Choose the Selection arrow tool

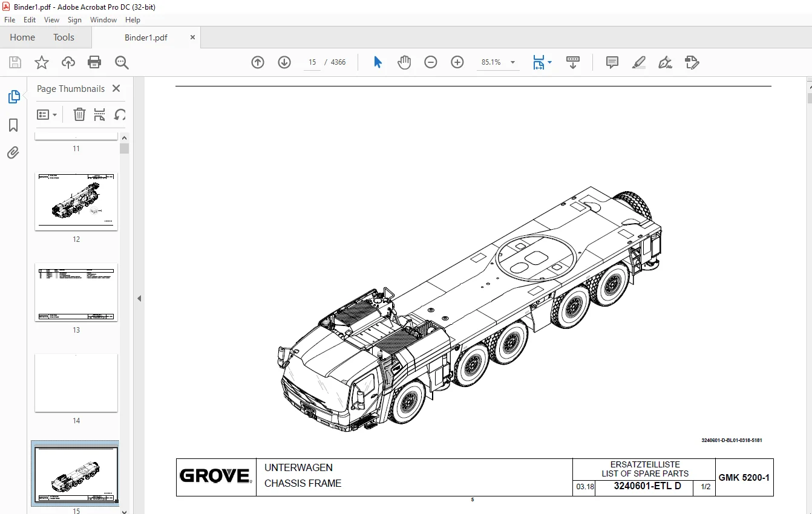[x=378, y=62]
